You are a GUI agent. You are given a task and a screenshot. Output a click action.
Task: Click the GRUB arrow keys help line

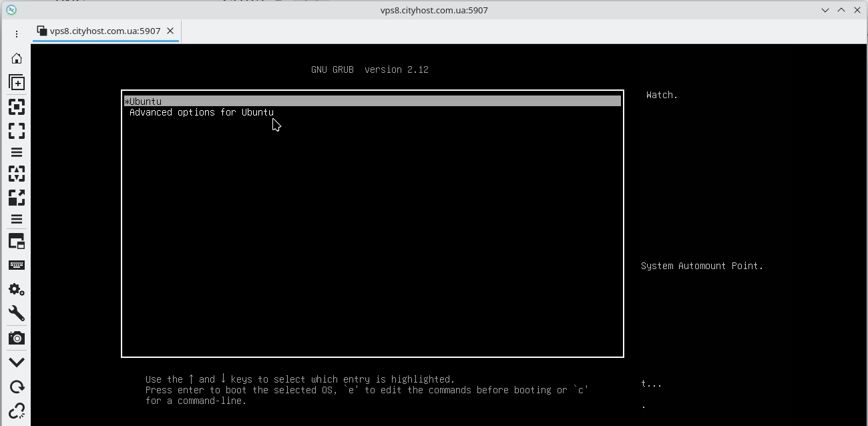pyautogui.click(x=300, y=379)
